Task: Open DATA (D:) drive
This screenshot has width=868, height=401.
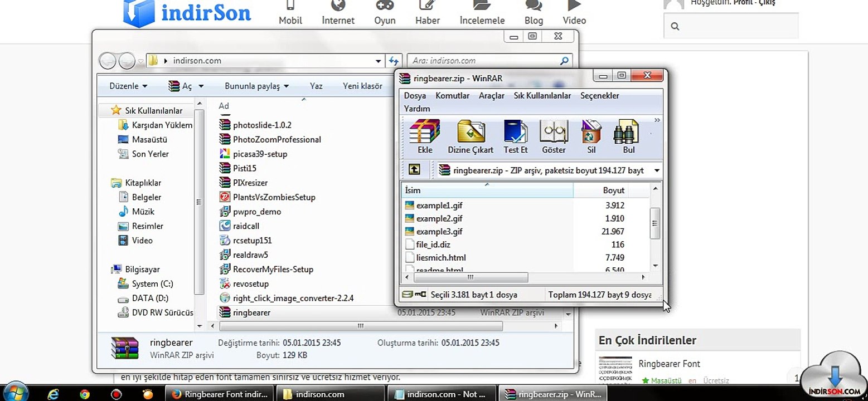Action: (x=143, y=298)
